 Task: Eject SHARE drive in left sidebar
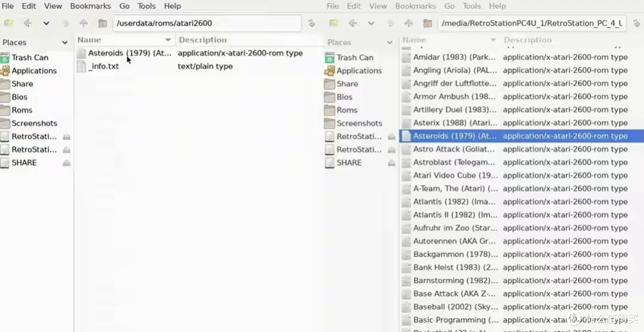click(67, 163)
